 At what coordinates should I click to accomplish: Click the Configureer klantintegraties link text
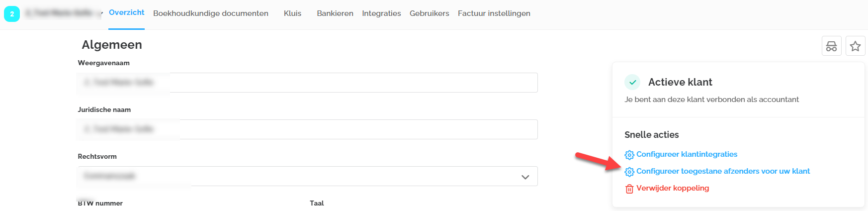coord(687,154)
